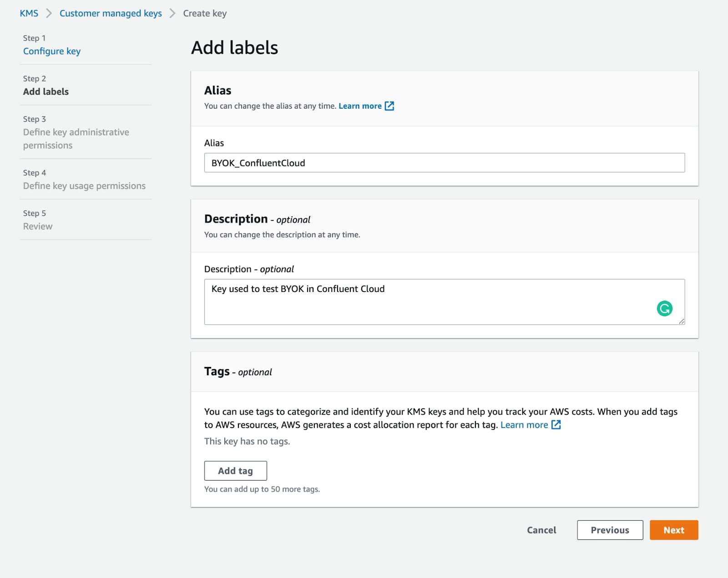Click breadcrumb chevron after Customer managed keys
Viewport: 728px width, 578px height.
(x=172, y=14)
